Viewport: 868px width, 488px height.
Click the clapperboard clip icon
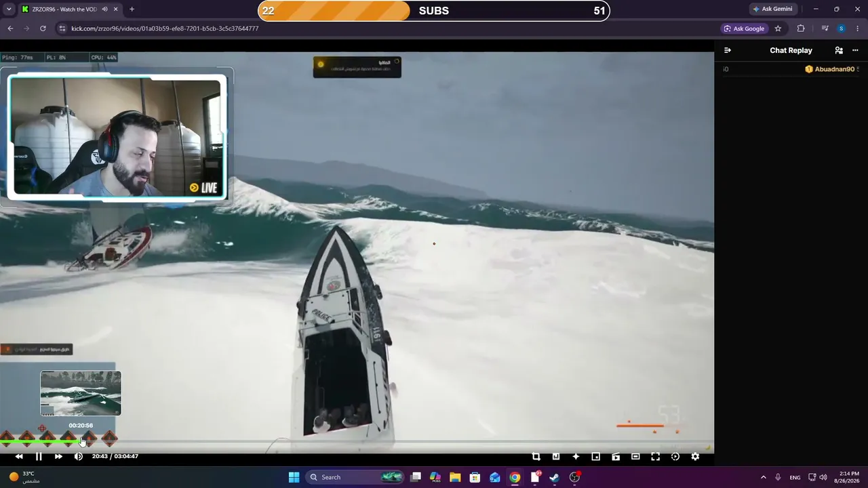(x=616, y=456)
